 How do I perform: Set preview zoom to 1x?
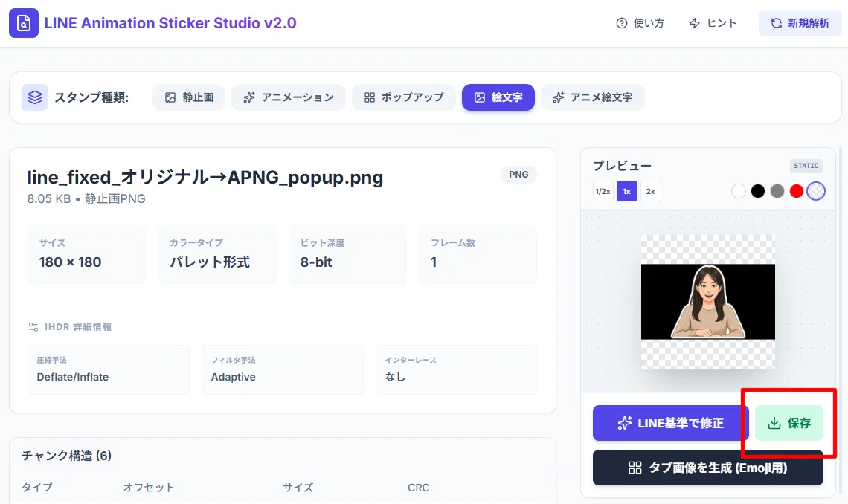[627, 191]
